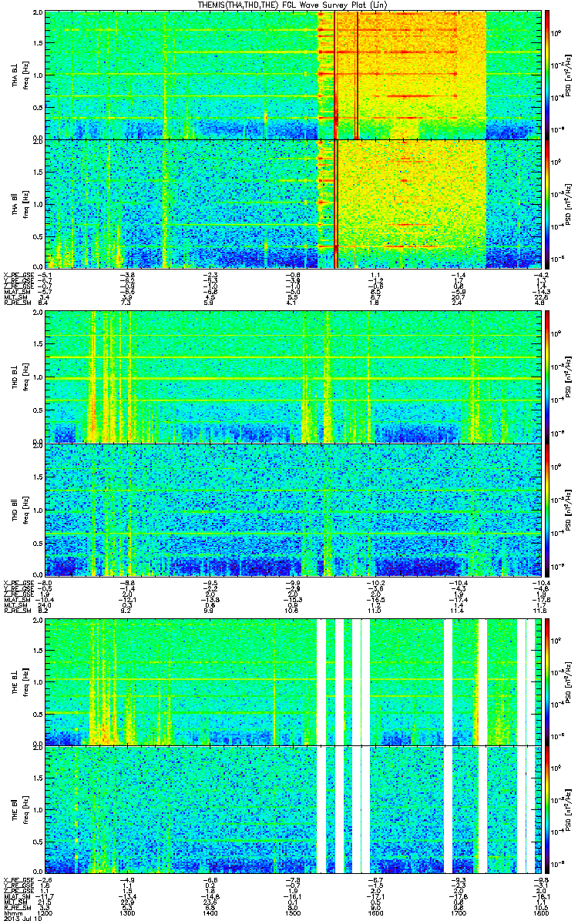
Task: Click the 1300 time tick label
Action: [129, 913]
